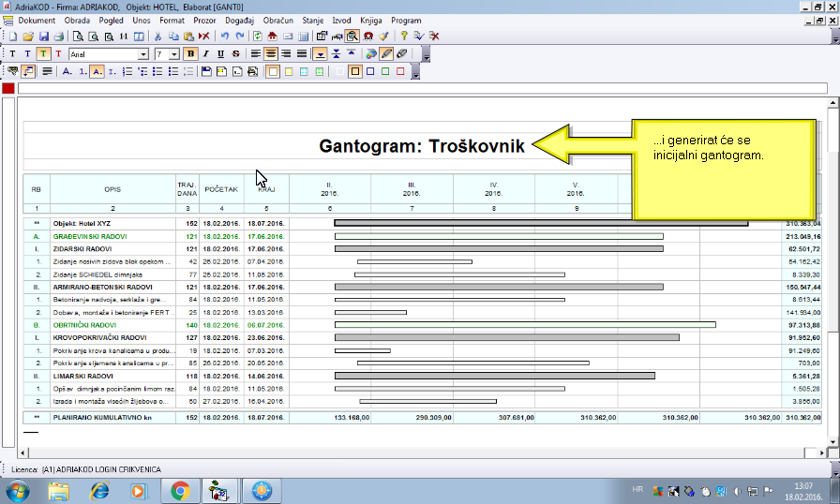This screenshot has width=840, height=504.
Task: Open a file using the folder icon
Action: coord(28,37)
